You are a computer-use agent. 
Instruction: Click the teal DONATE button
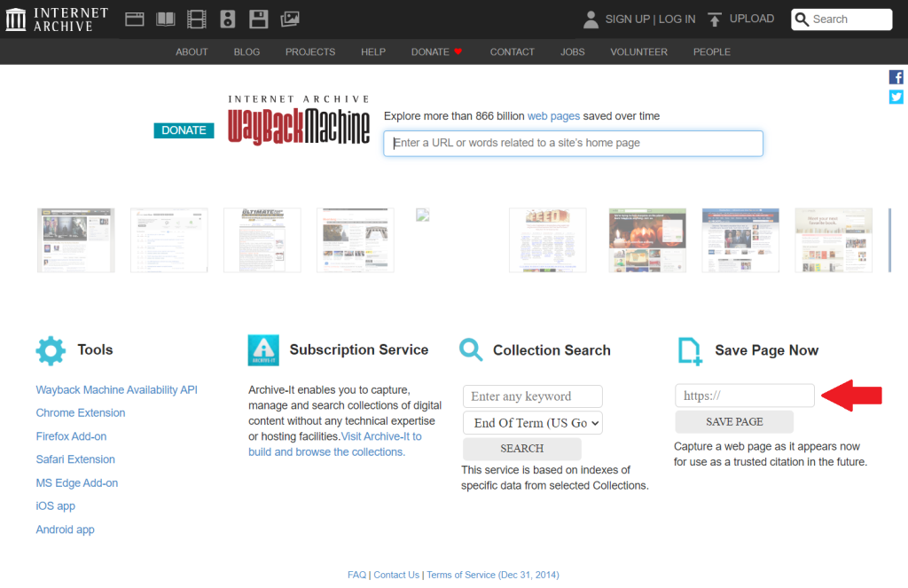pos(184,130)
